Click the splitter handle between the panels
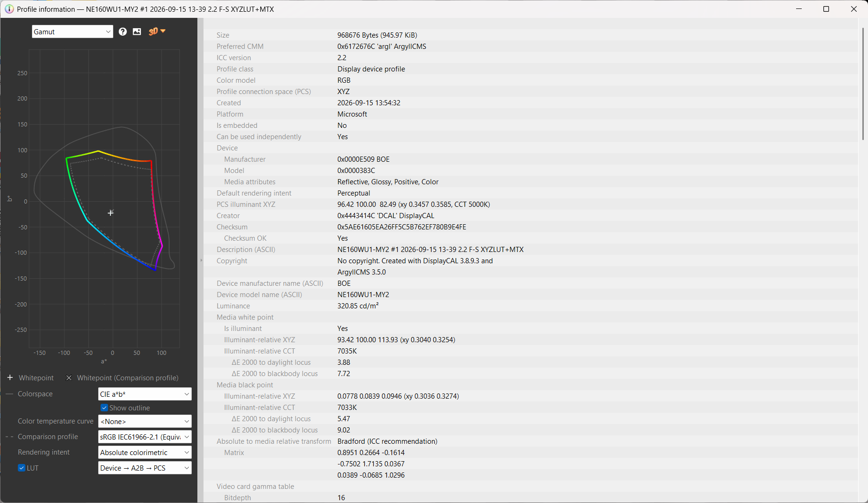The width and height of the screenshot is (868, 503). click(x=201, y=260)
